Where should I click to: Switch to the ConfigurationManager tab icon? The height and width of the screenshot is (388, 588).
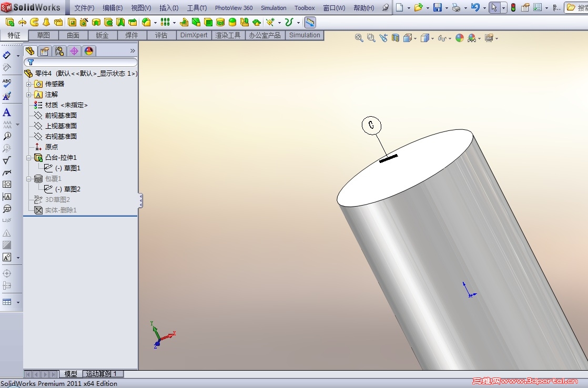click(59, 50)
